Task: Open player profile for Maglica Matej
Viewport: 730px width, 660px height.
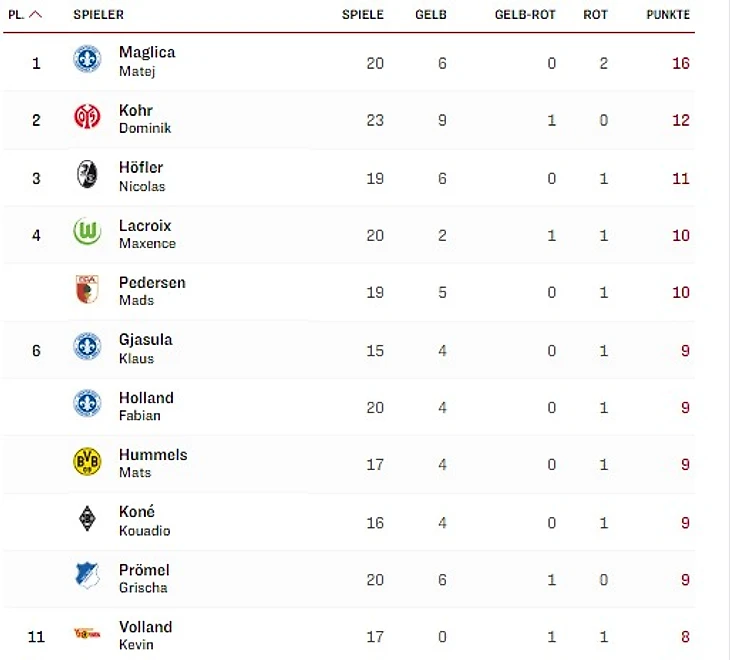Action: tap(146, 61)
